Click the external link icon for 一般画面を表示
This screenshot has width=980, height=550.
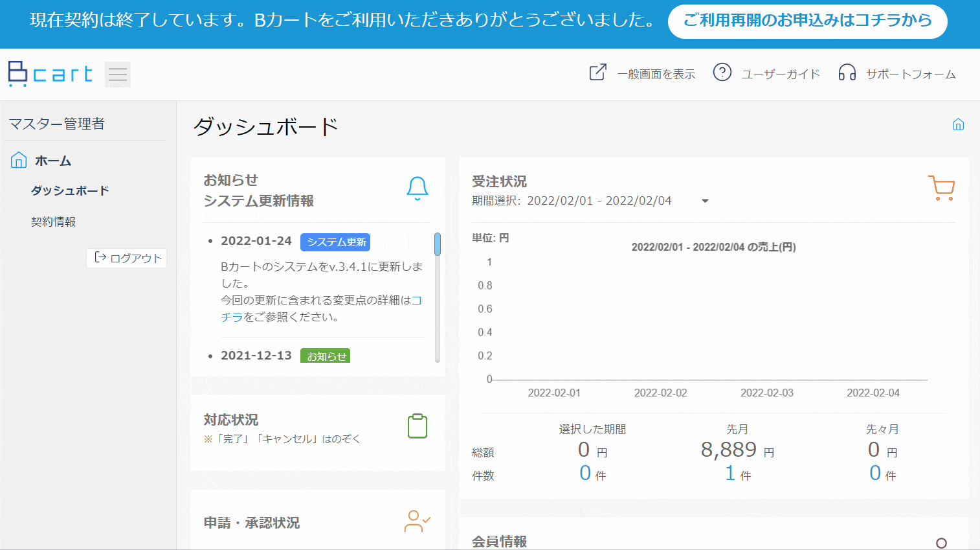pyautogui.click(x=598, y=73)
